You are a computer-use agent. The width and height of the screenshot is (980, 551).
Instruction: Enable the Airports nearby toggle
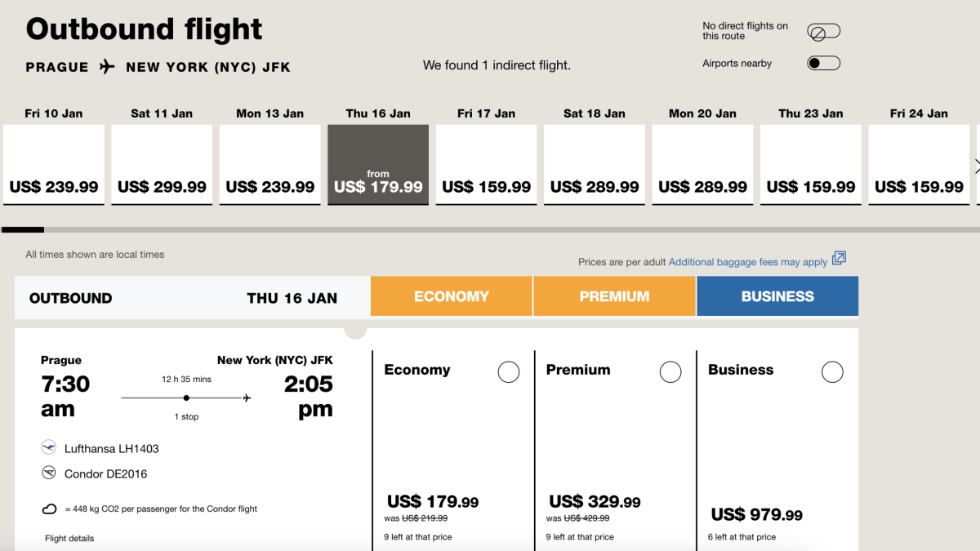(823, 64)
